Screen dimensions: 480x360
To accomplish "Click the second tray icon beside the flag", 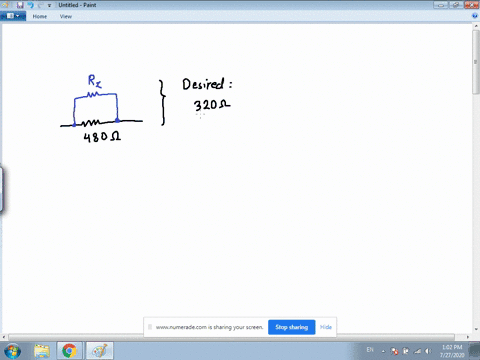I will pos(406,351).
